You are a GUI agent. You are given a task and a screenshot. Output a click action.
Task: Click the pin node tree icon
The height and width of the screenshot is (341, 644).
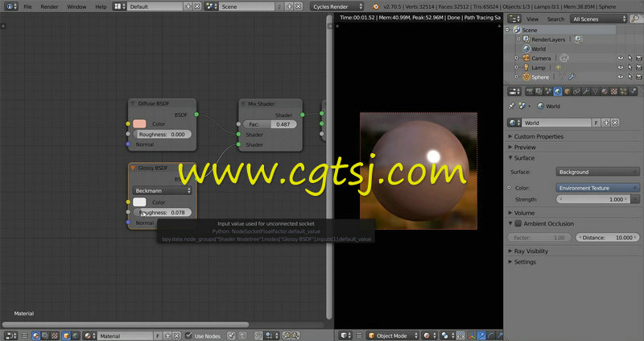point(231,335)
